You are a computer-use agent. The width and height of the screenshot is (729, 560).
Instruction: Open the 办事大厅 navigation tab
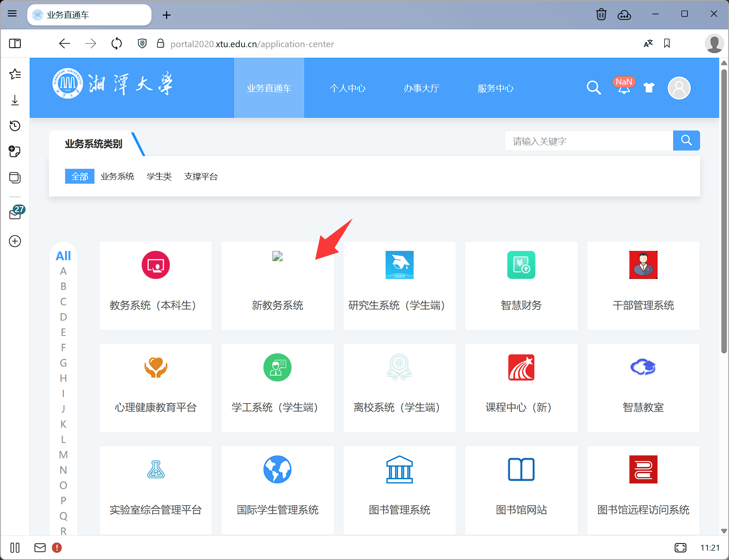click(421, 88)
